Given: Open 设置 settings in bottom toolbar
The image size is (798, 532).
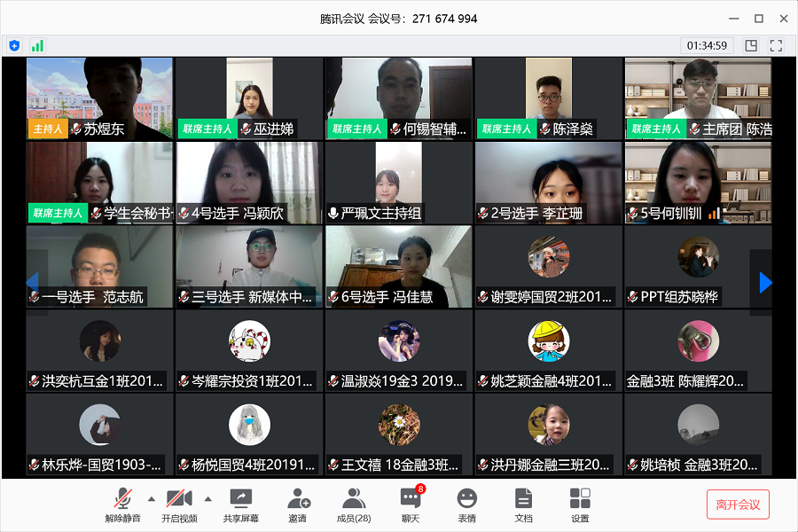Looking at the screenshot, I should (x=580, y=499).
